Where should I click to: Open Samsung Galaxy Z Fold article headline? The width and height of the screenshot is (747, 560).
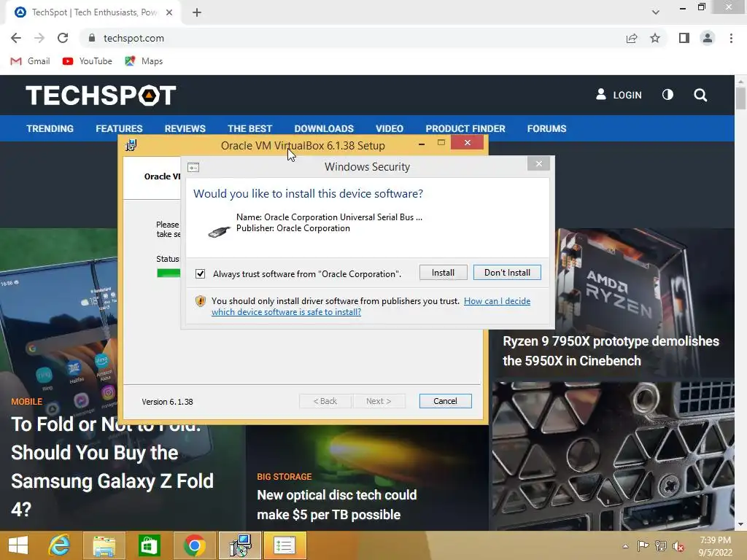coord(112,467)
